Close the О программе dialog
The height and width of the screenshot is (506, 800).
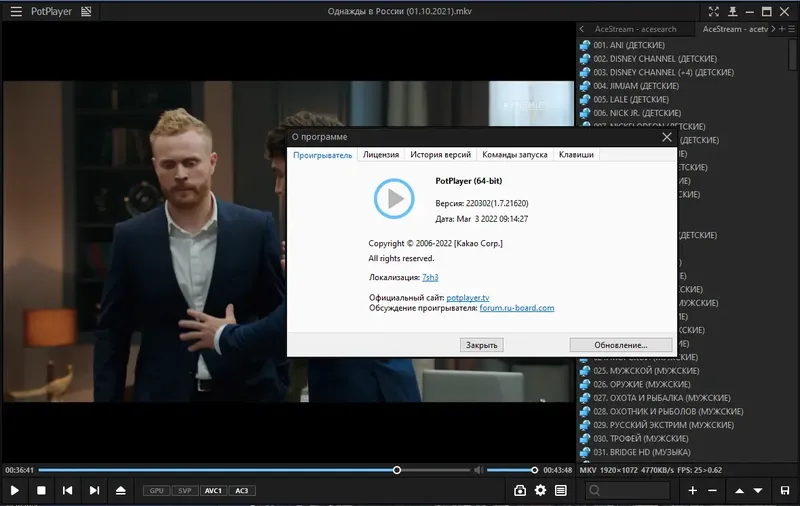click(666, 137)
